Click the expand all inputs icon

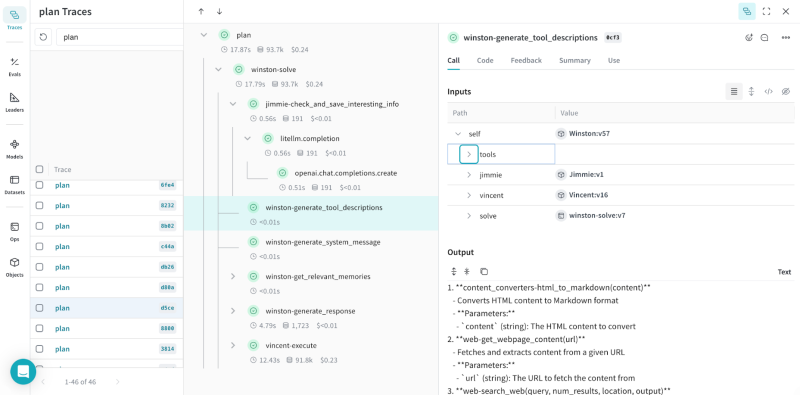(752, 92)
